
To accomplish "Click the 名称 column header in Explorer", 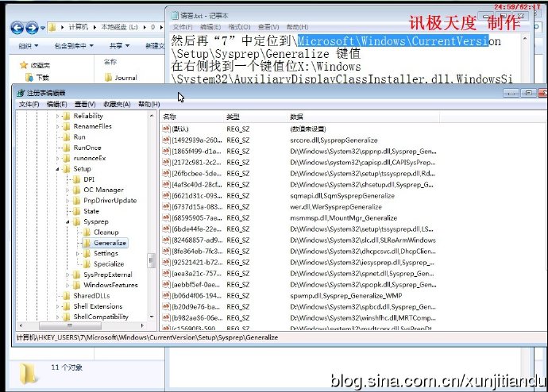I will coord(110,62).
